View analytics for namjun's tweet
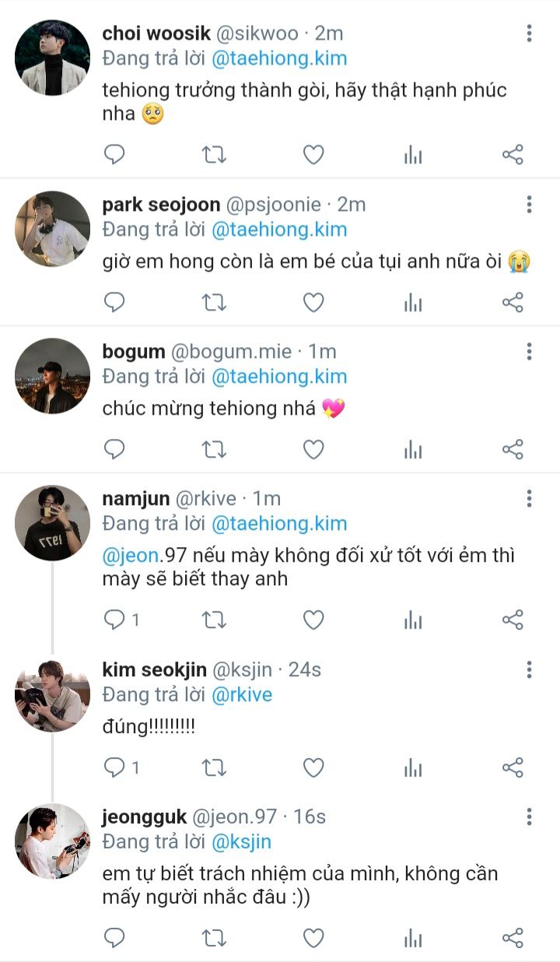This screenshot has height=962, width=560. [413, 620]
